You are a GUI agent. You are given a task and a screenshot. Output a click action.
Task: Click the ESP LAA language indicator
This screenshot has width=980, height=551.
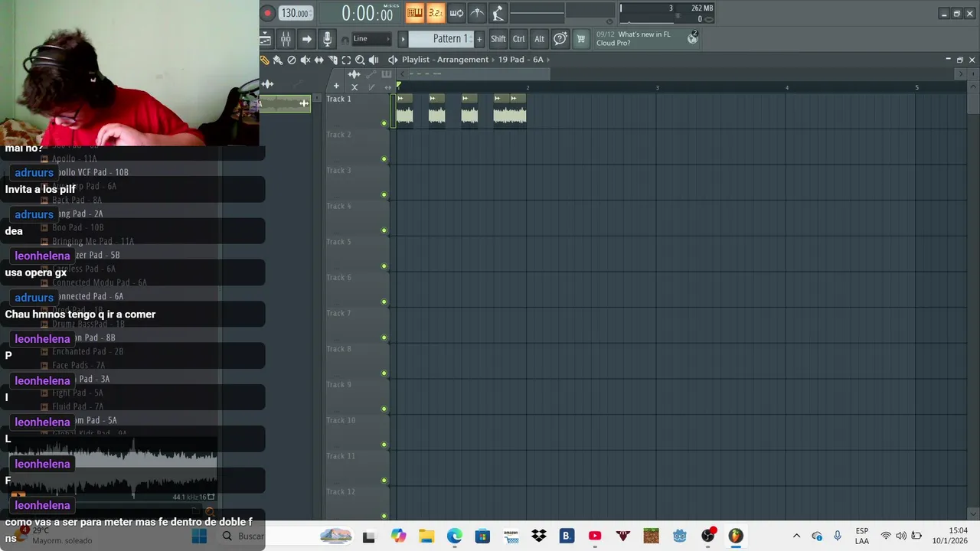(862, 536)
